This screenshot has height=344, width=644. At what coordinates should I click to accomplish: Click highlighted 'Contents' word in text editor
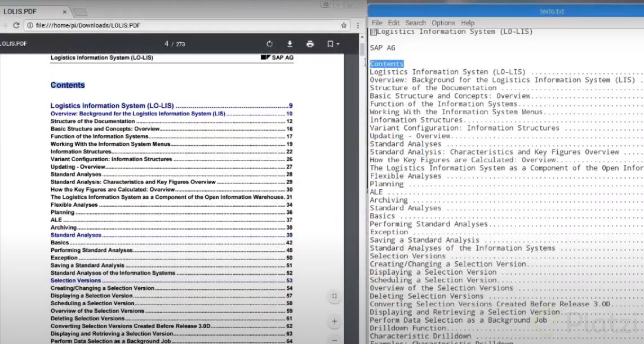pos(387,64)
